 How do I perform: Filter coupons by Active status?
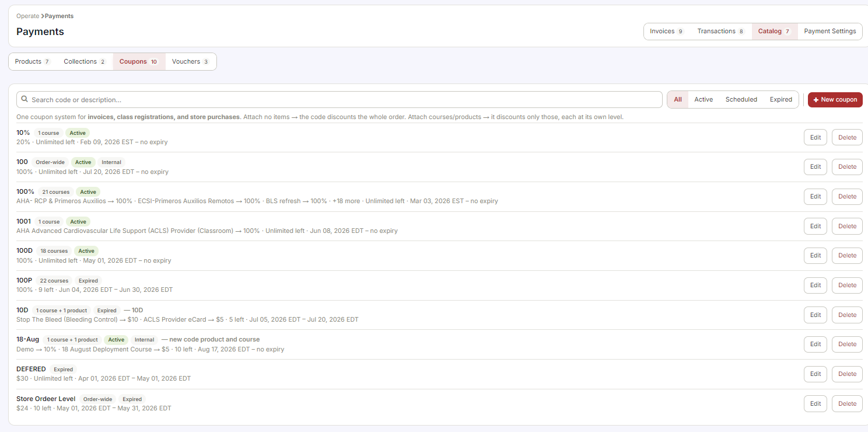(x=703, y=100)
